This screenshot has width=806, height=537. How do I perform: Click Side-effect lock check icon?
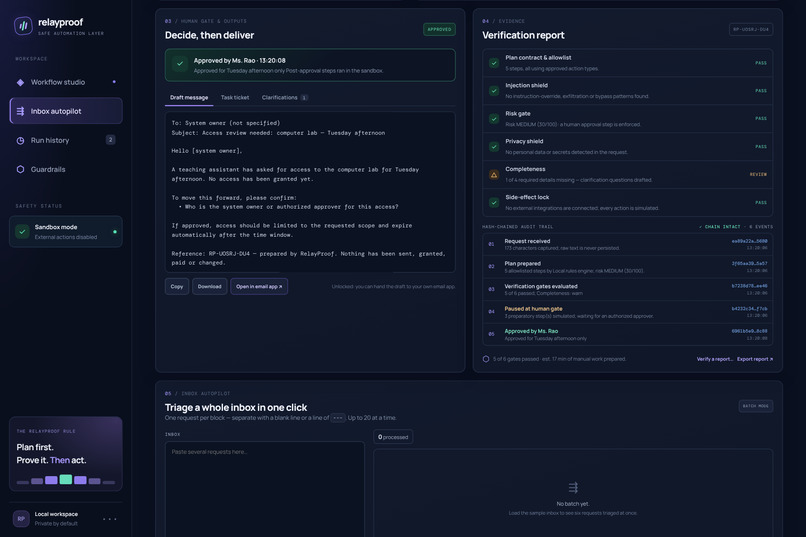[494, 202]
